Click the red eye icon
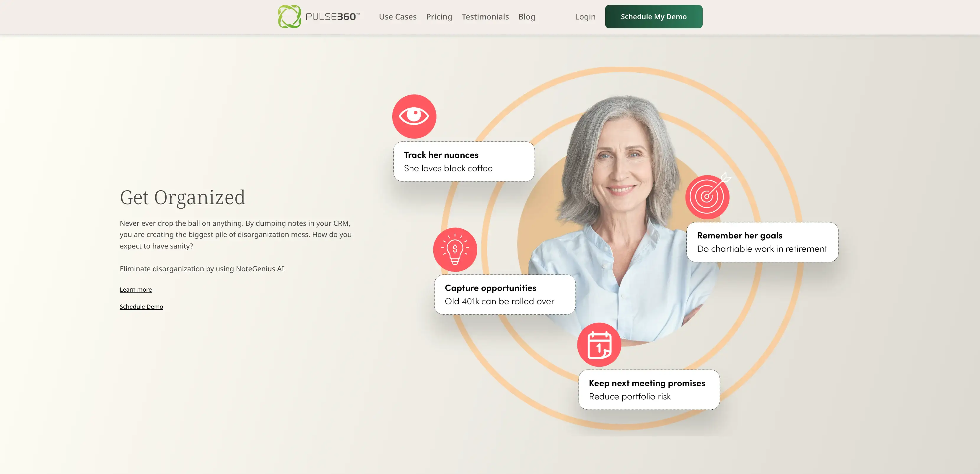This screenshot has width=980, height=474. click(414, 116)
